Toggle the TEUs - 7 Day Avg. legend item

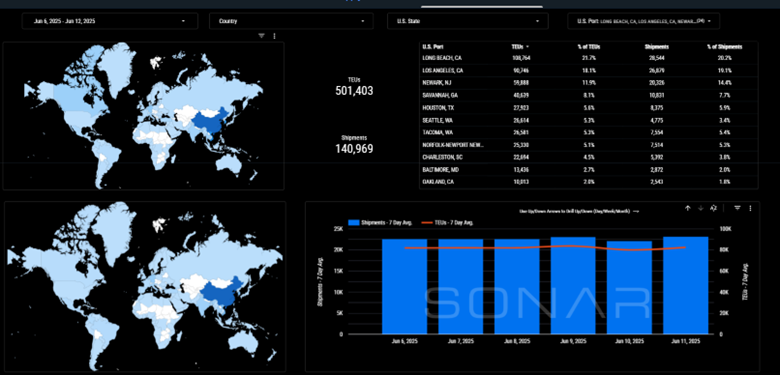coord(446,223)
